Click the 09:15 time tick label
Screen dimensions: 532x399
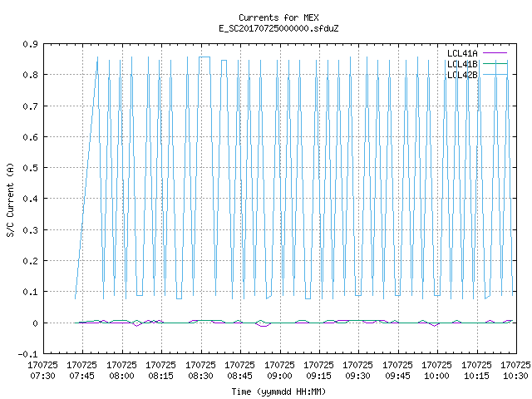(318, 377)
